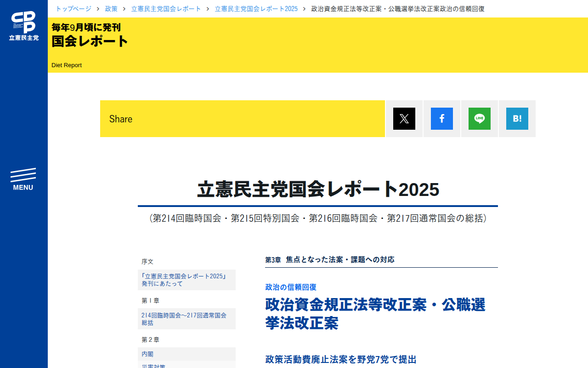Image resolution: width=588 pixels, height=368 pixels.
Task: Click the 第3章 焦点となった法案・課題への対応 heading
Action: (x=330, y=259)
